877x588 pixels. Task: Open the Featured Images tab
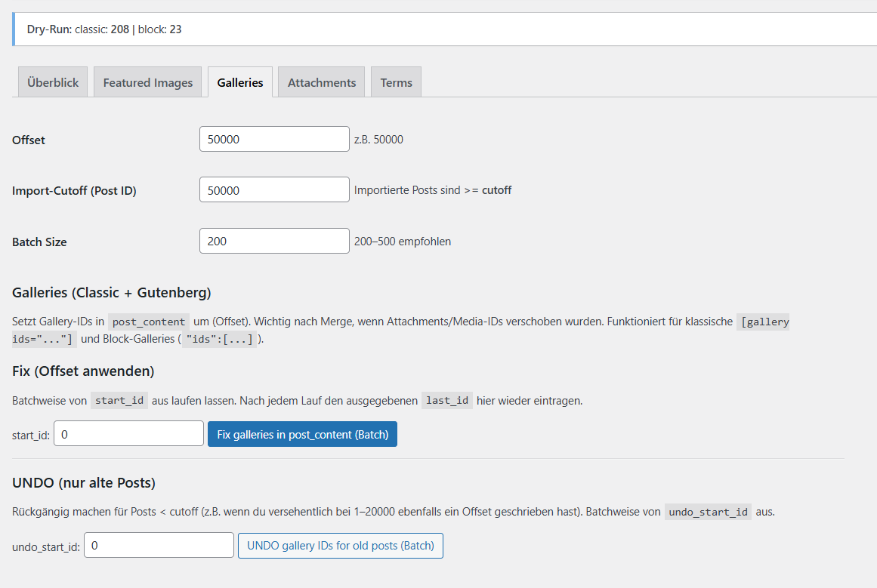(x=148, y=82)
